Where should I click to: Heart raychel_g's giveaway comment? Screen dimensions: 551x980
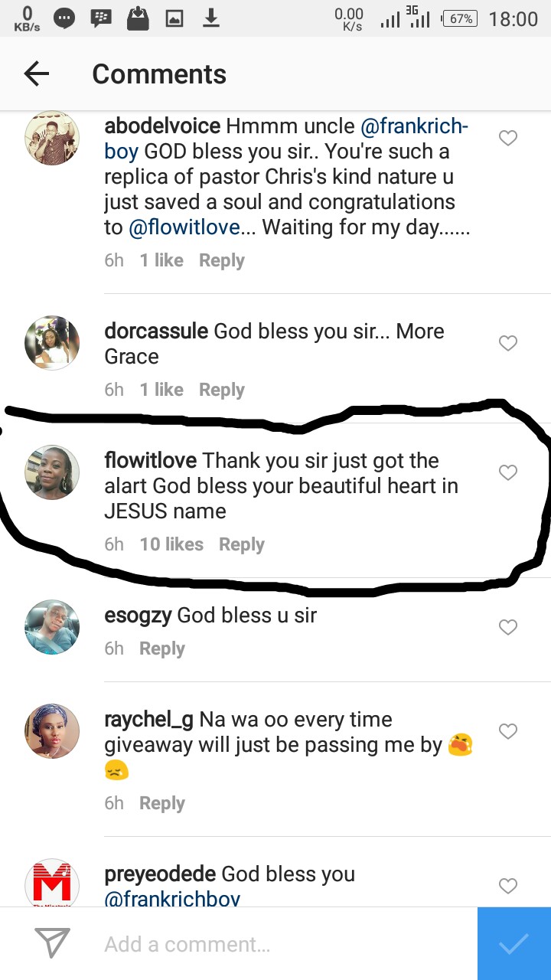coord(508,732)
